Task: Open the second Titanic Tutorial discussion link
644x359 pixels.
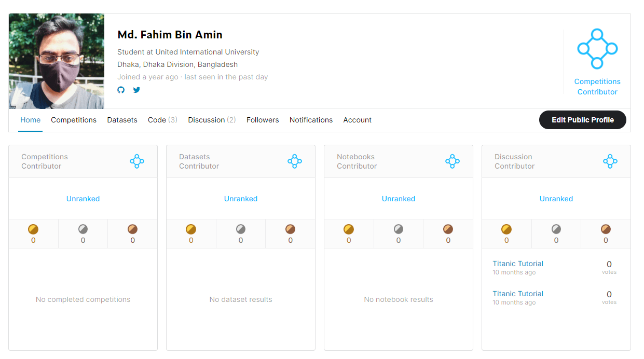Action: [x=518, y=294]
